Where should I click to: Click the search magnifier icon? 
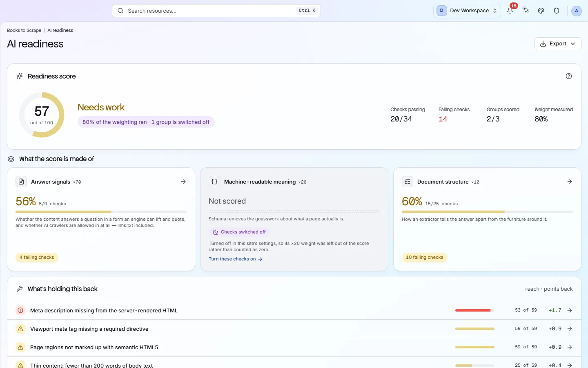pyautogui.click(x=120, y=11)
